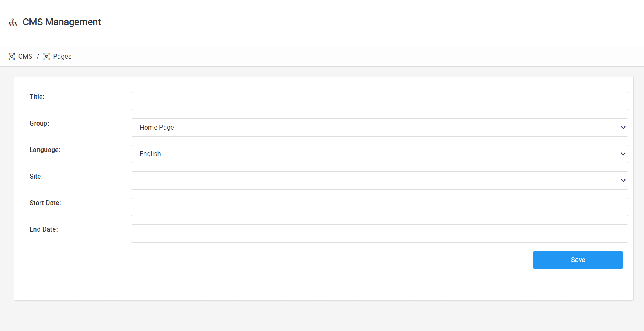Click the breadcrumb slash separator

click(38, 56)
